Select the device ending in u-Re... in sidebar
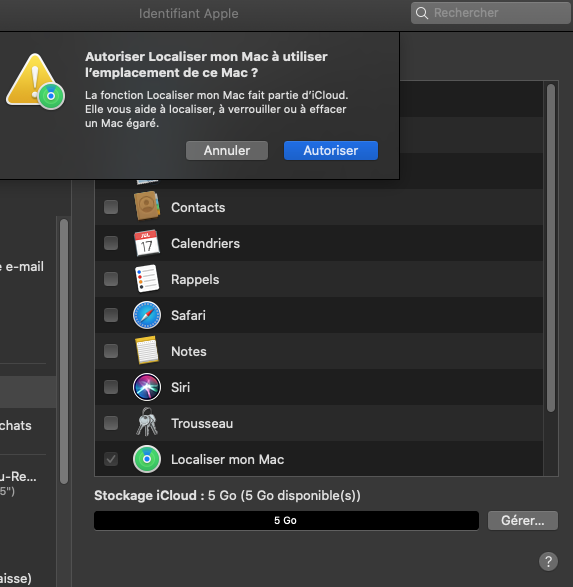Image resolution: width=573 pixels, height=587 pixels. click(19, 483)
